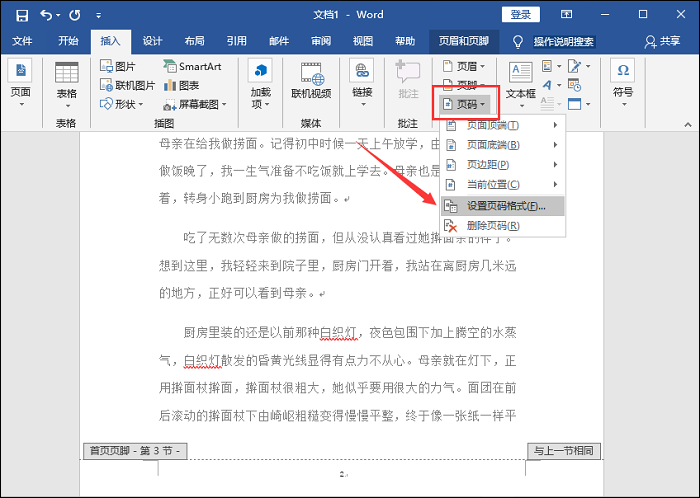The image size is (700, 498).
Task: Click the page number in the footer
Action: coord(342,474)
